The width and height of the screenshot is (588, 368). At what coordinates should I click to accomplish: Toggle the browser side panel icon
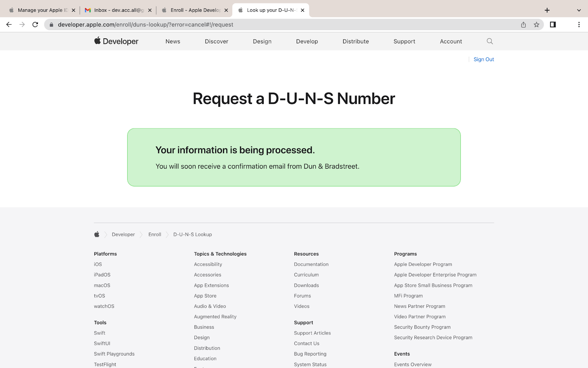[553, 25]
